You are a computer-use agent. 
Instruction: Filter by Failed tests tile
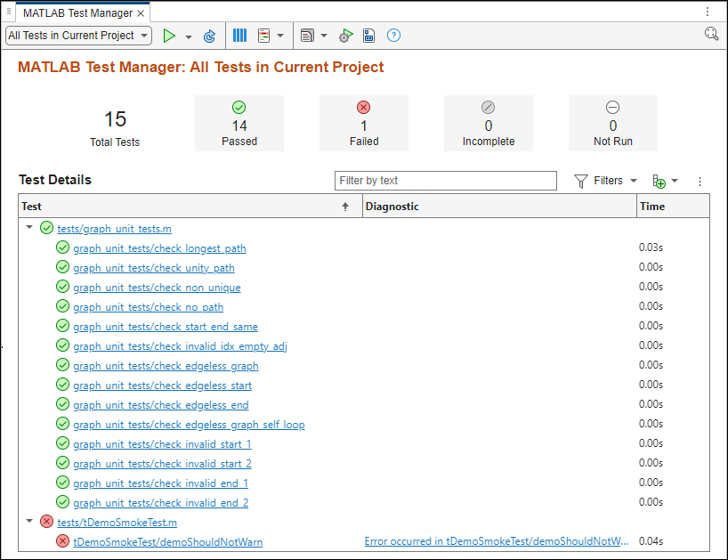(x=364, y=123)
